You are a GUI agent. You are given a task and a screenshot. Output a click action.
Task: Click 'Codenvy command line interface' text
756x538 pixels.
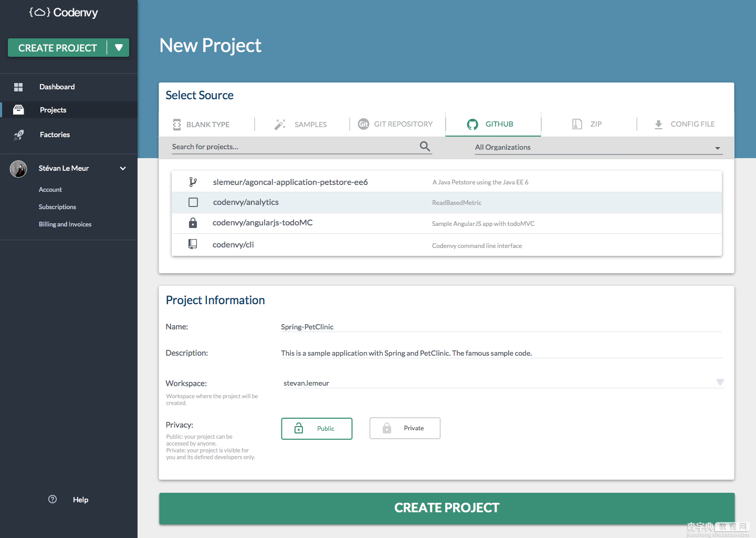point(477,246)
